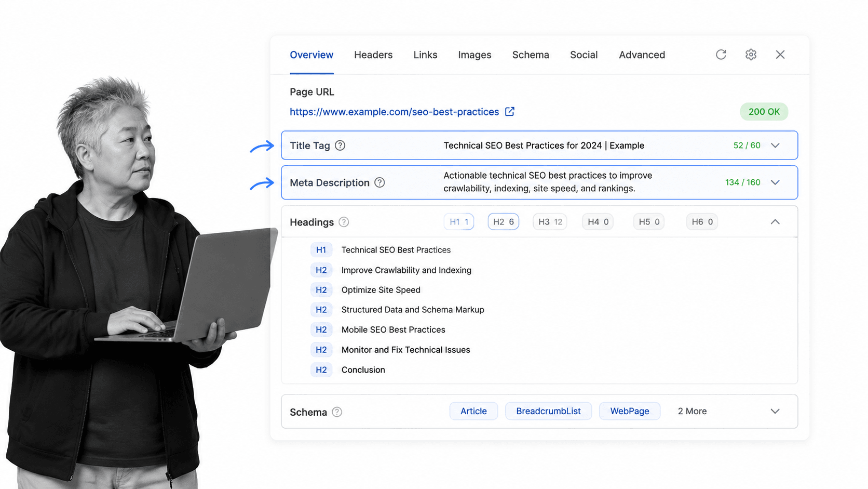The width and height of the screenshot is (868, 489).
Task: Go to the Social tab
Action: [x=584, y=55]
